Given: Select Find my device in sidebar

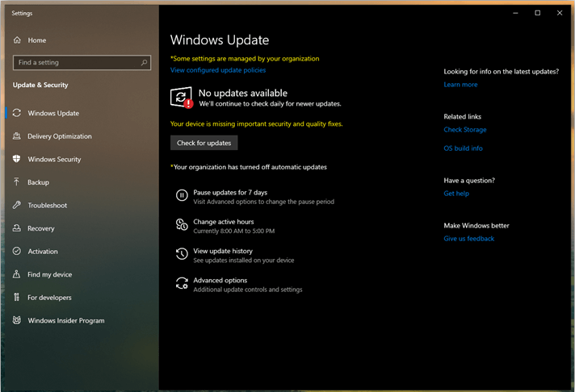Looking at the screenshot, I should coord(49,274).
